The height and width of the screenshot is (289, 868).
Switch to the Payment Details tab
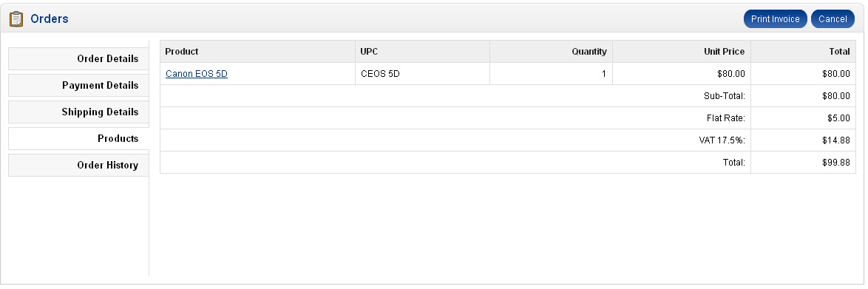click(x=78, y=85)
